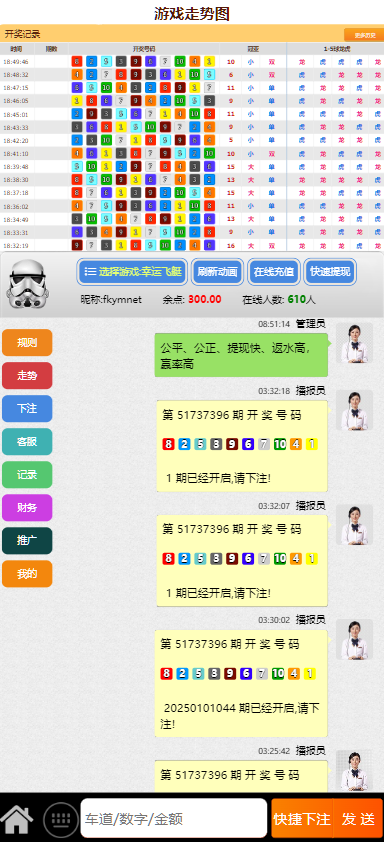
Task: Click 刷新动画 button
Action: point(218,272)
